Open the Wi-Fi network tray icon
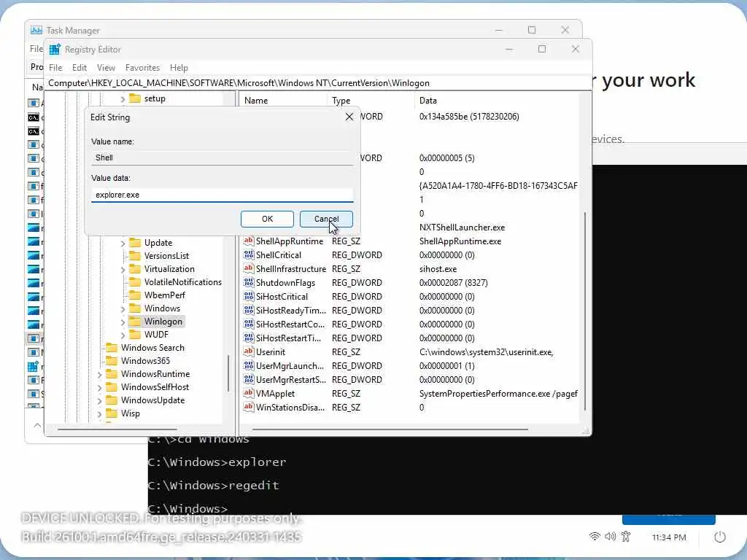747x560 pixels. point(595,537)
